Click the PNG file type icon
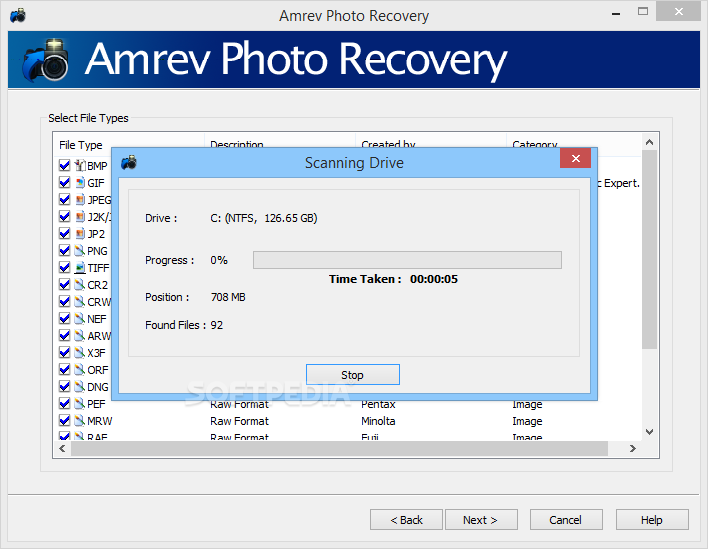Viewport: 708px width, 549px height. click(x=80, y=251)
